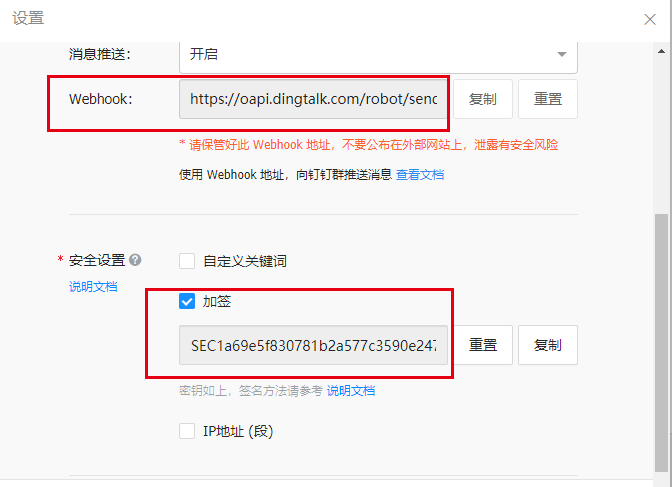This screenshot has width=672, height=487.
Task: Click inside the Webhook URL field
Action: 313,99
